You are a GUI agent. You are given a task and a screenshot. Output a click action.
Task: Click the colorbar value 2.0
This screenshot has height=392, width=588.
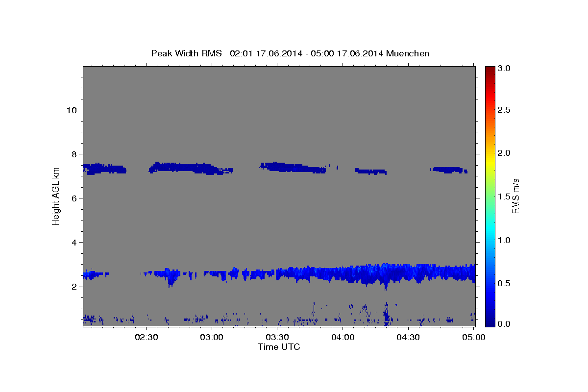point(504,153)
